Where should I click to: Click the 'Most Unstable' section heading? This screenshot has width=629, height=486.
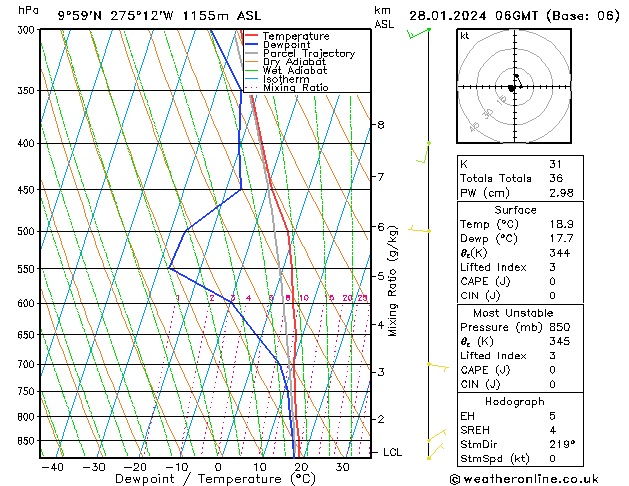click(513, 313)
